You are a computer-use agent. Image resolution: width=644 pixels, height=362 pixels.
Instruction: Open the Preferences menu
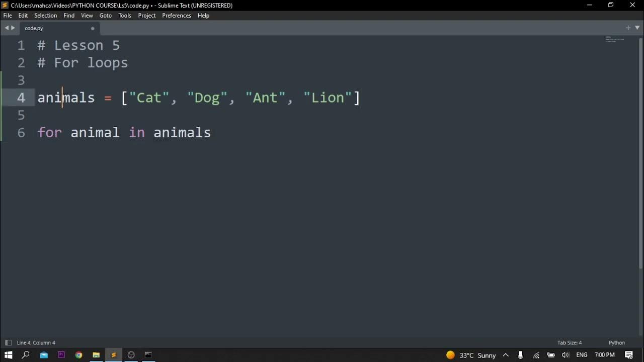pyautogui.click(x=177, y=16)
